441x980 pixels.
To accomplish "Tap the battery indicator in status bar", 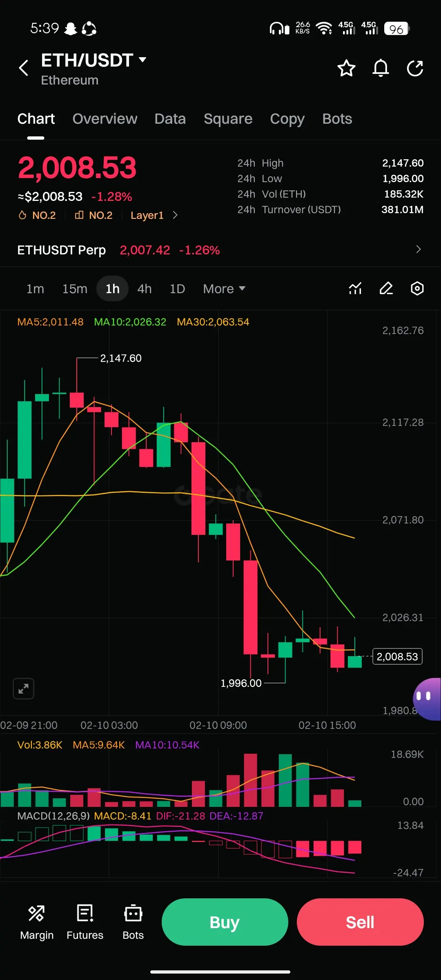I will tap(396, 29).
